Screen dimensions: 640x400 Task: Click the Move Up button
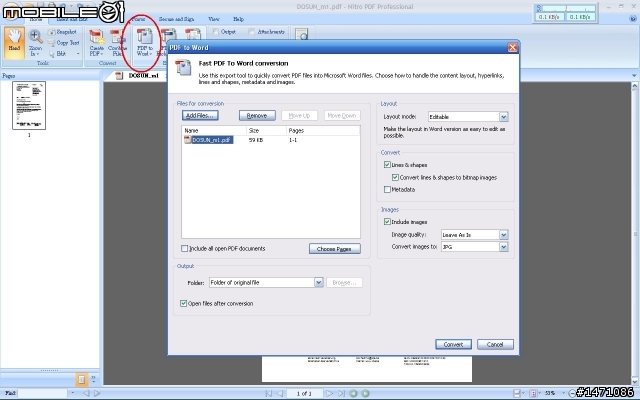(x=299, y=116)
